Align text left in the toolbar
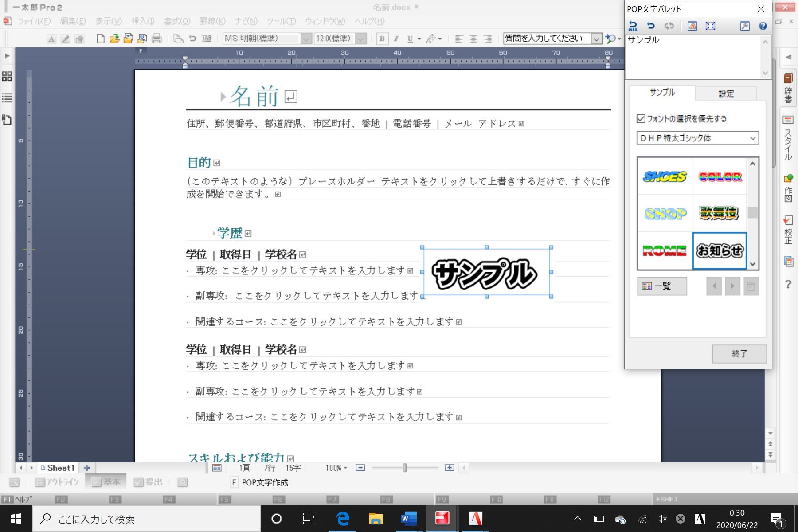 [459, 39]
